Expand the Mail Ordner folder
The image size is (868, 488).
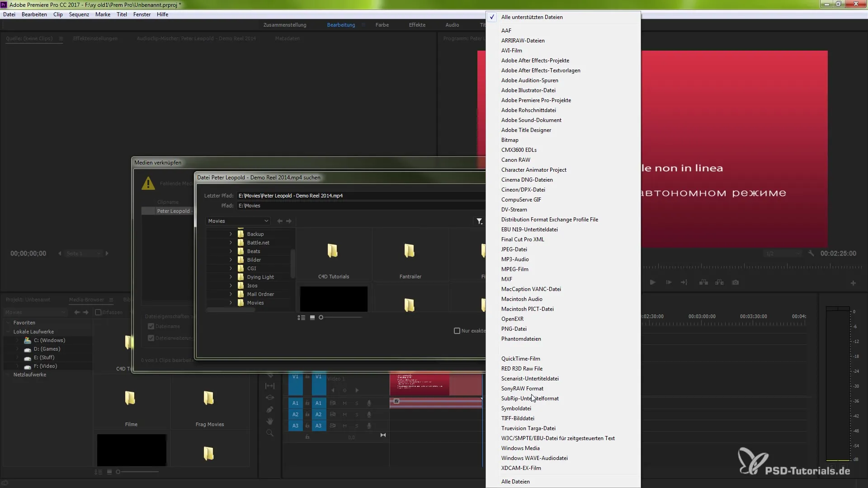tap(231, 295)
